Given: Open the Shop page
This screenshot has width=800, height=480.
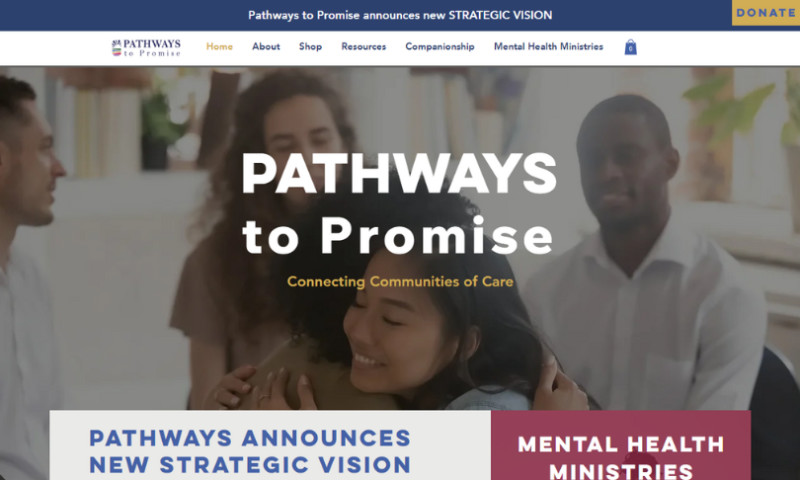Looking at the screenshot, I should [x=310, y=46].
